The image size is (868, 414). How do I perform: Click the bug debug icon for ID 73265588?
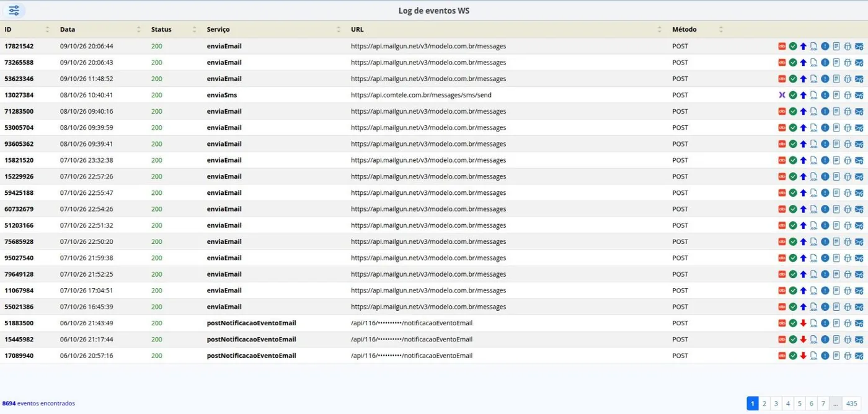point(848,63)
